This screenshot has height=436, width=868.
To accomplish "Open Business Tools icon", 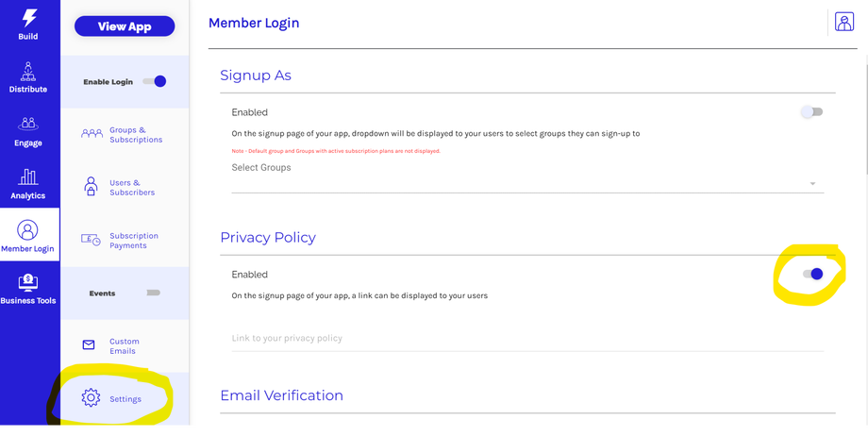I will click(x=28, y=281).
